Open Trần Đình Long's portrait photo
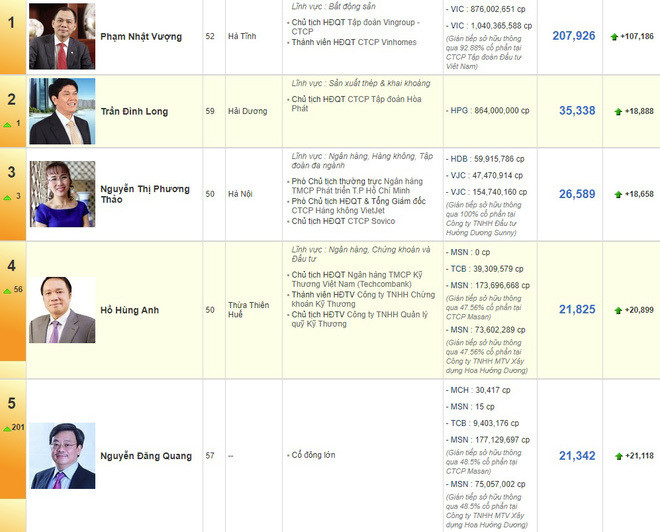Screen dimensions: 660x532 62,111
